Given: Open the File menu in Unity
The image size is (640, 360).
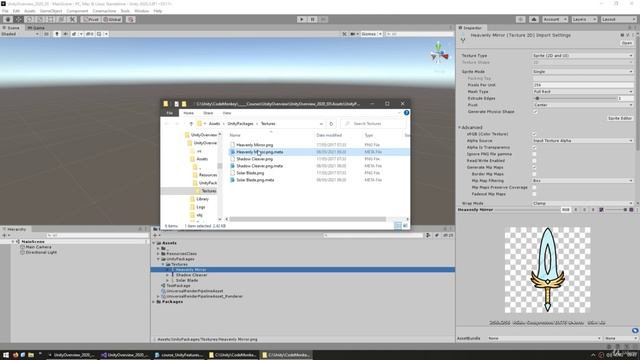Looking at the screenshot, I should click(x=5, y=11).
